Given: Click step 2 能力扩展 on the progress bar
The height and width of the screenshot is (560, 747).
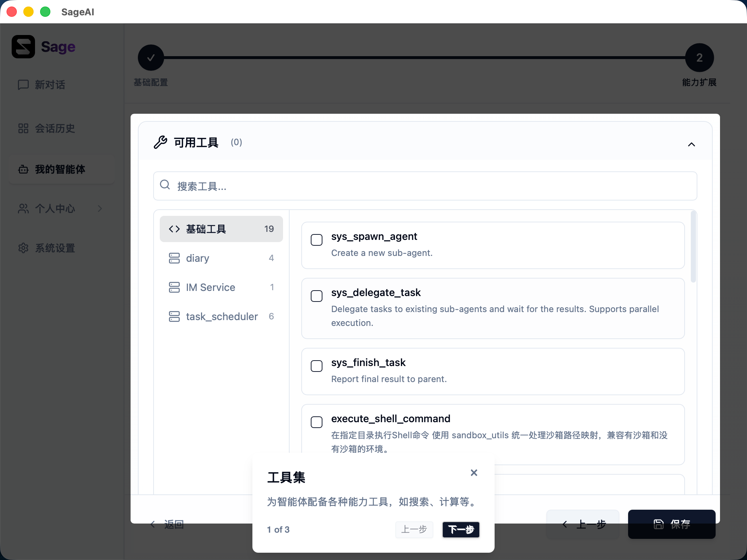Looking at the screenshot, I should point(698,57).
